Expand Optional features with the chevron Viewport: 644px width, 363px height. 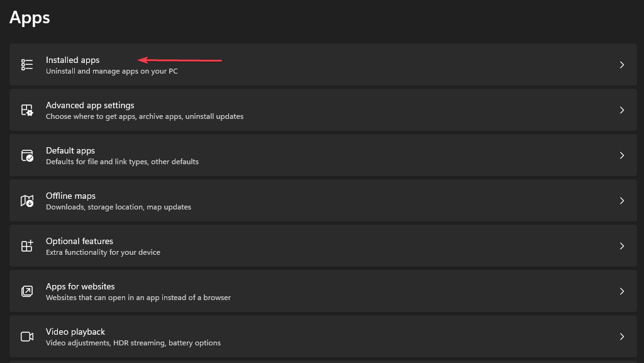pos(622,245)
